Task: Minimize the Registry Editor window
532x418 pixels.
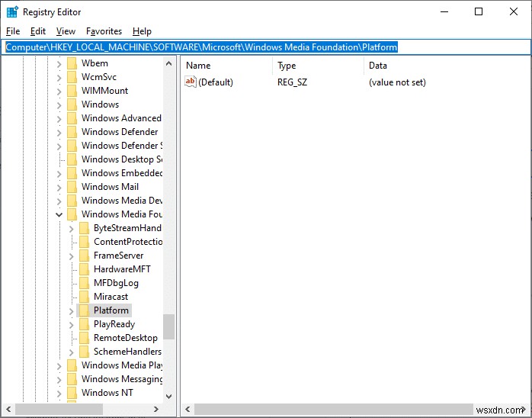Action: point(444,12)
